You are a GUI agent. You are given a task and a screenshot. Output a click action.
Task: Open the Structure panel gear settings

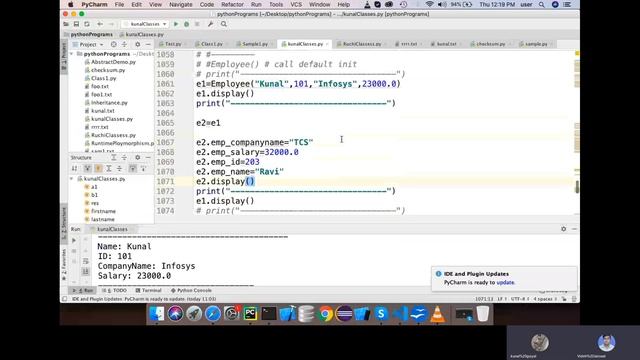pyautogui.click(x=138, y=158)
